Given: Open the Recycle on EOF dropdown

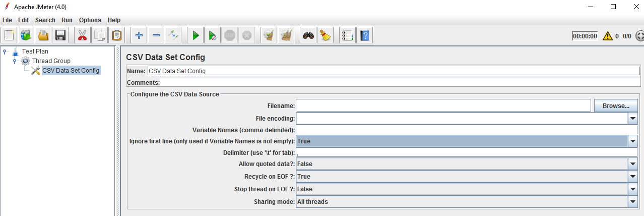Looking at the screenshot, I should click(x=633, y=177).
